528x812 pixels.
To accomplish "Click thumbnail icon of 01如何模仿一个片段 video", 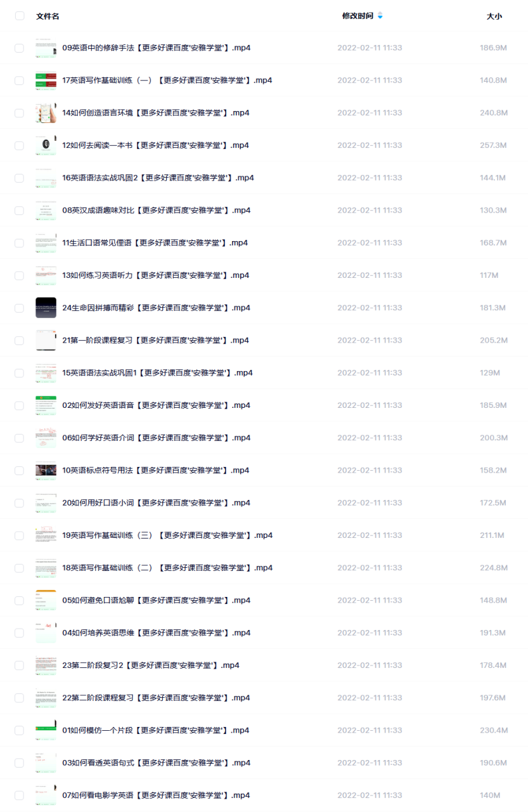I will 46,730.
